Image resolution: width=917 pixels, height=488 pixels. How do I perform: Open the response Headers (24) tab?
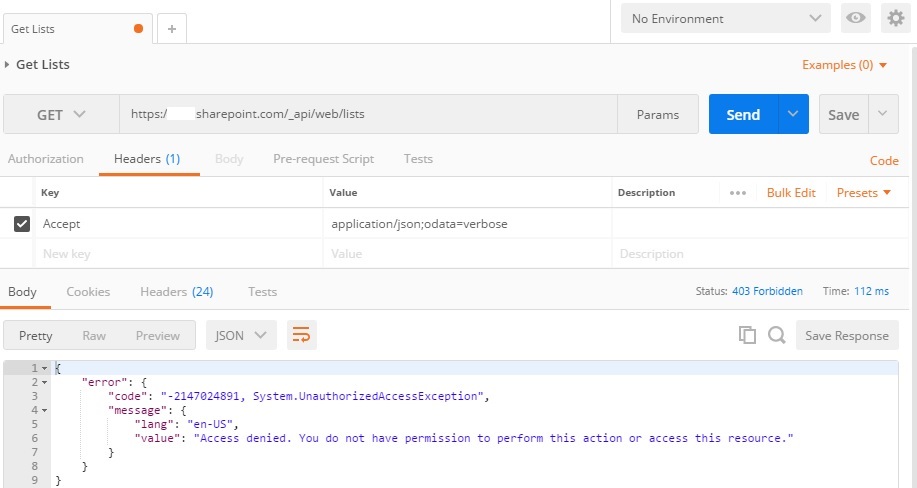point(177,291)
